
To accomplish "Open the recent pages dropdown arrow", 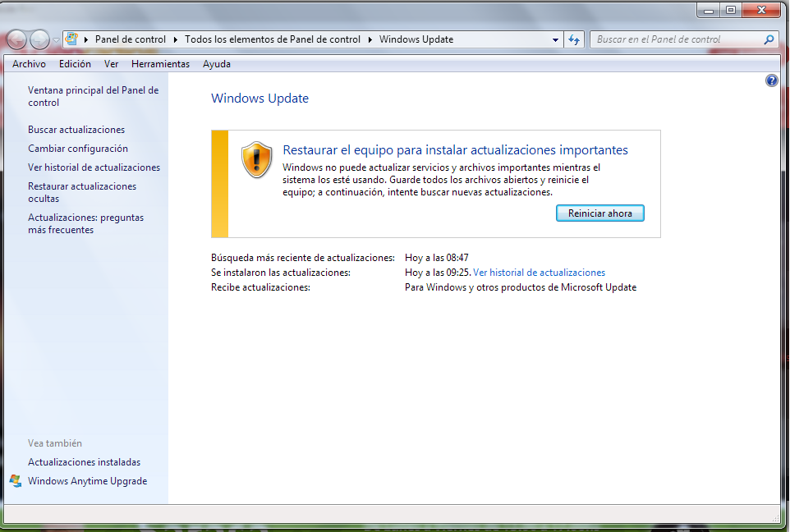I will [x=56, y=39].
